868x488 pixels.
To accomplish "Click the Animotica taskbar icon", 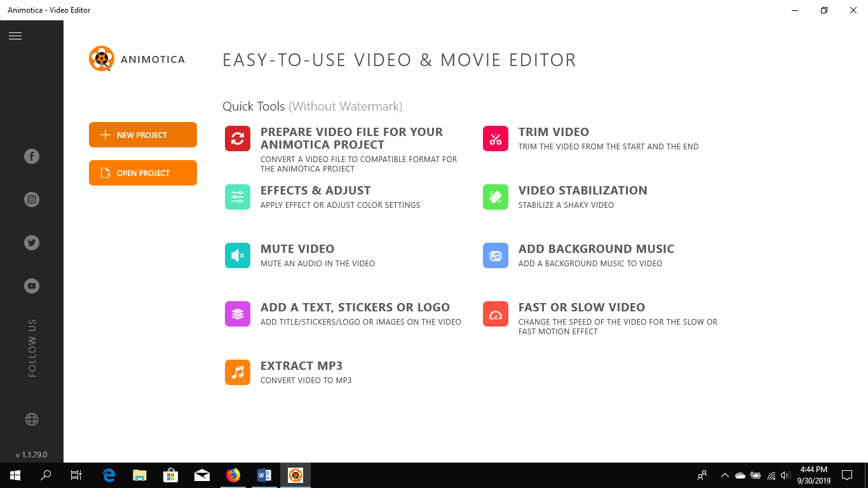I will pyautogui.click(x=295, y=475).
